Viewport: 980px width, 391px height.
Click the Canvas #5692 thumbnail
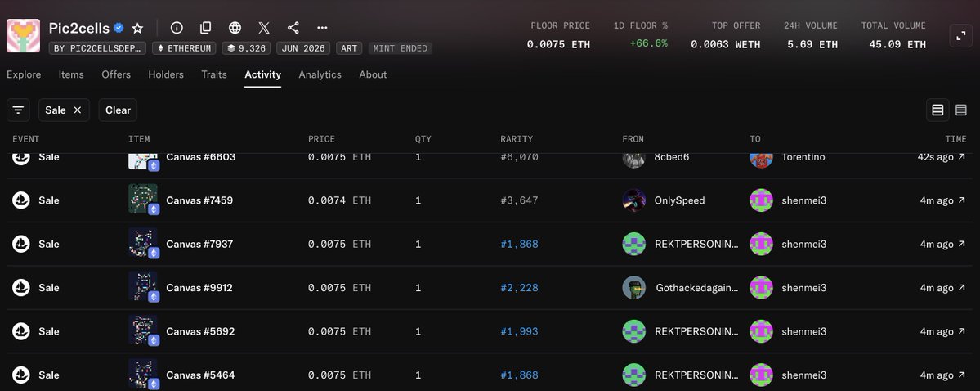click(143, 330)
